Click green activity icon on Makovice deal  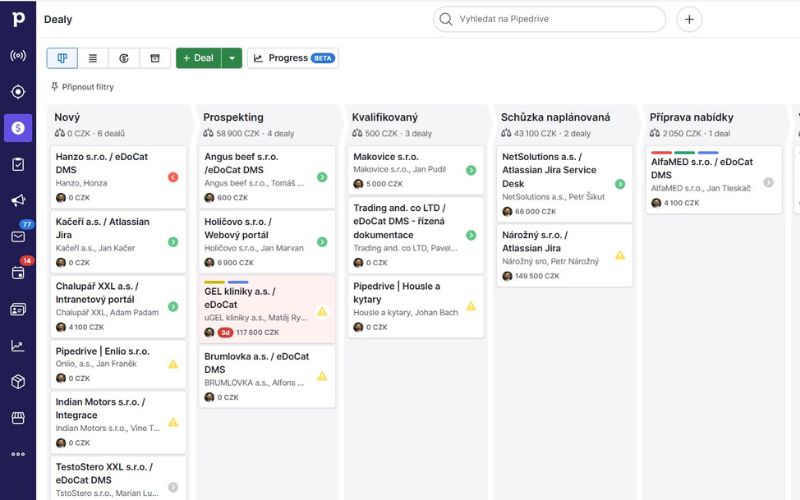click(471, 170)
